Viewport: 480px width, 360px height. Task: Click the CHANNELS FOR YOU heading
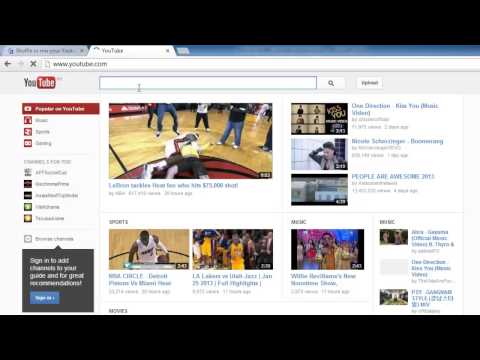[47, 162]
